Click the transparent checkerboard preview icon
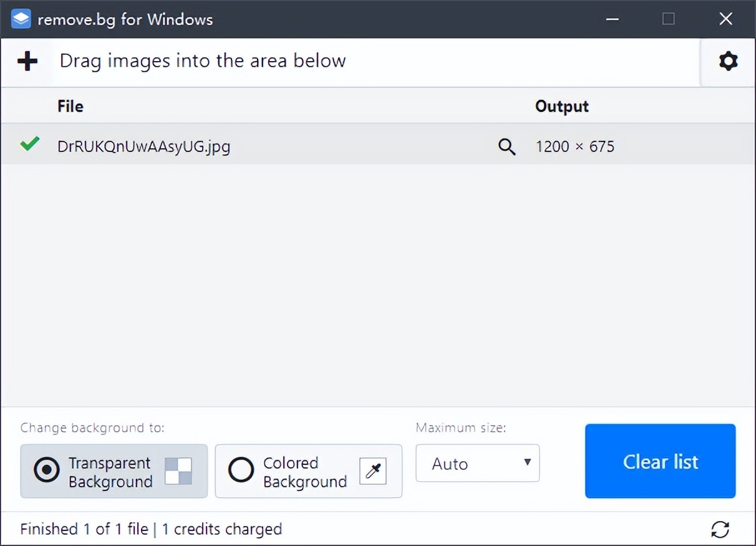Screen dimensions: 756x546 [178, 471]
